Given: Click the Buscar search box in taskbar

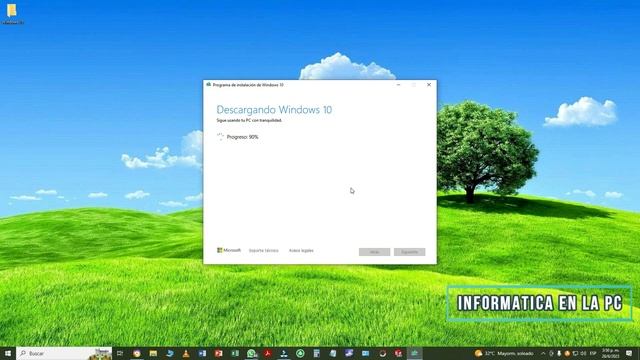Looking at the screenshot, I should click(x=64, y=353).
